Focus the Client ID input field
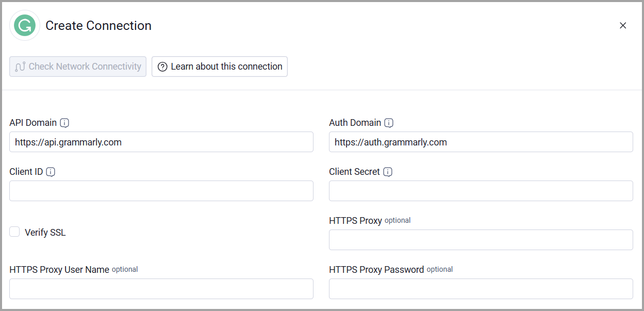644x311 pixels. (161, 191)
